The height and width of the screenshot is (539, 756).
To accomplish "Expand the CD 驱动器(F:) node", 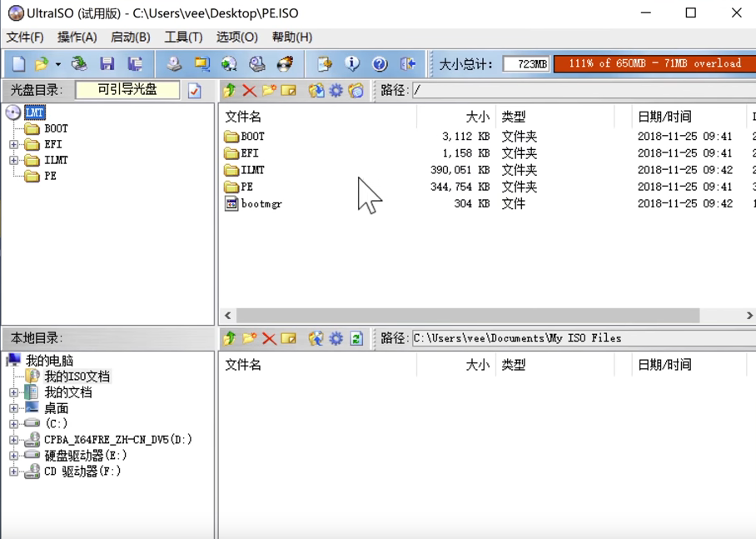I will click(13, 472).
